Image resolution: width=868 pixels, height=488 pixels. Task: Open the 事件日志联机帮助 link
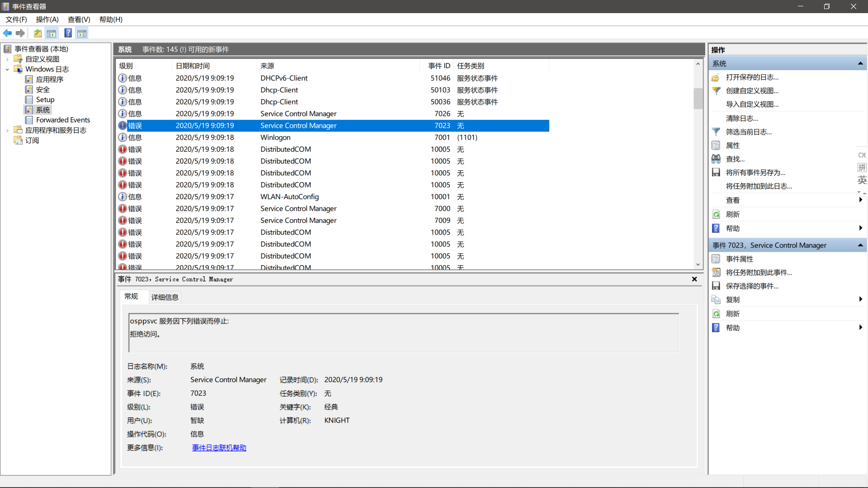click(x=219, y=447)
